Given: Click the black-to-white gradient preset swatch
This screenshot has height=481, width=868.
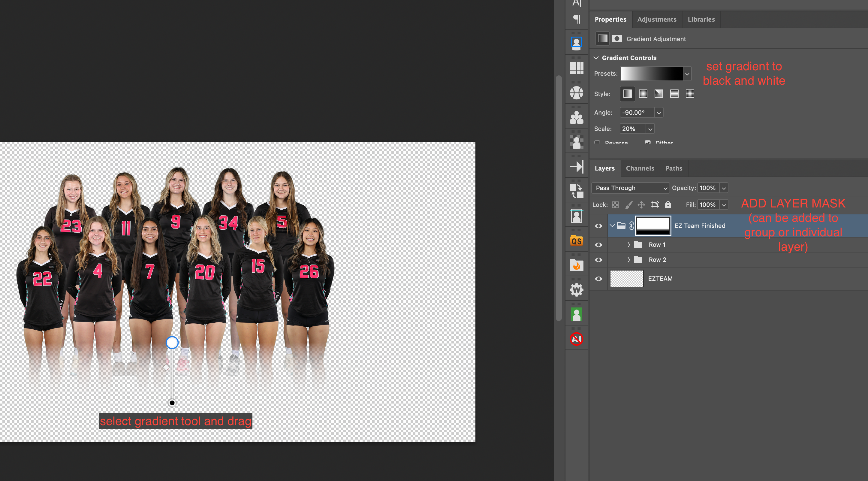Looking at the screenshot, I should (x=652, y=74).
